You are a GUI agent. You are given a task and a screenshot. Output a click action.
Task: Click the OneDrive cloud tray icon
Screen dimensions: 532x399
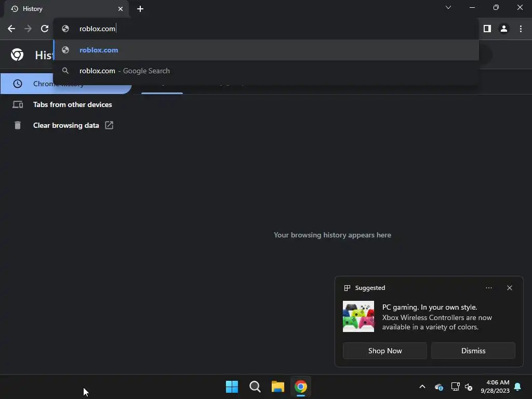(x=438, y=387)
